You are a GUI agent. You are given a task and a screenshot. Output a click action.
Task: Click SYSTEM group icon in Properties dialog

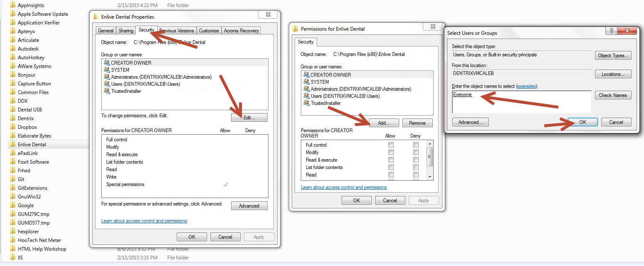coord(107,70)
